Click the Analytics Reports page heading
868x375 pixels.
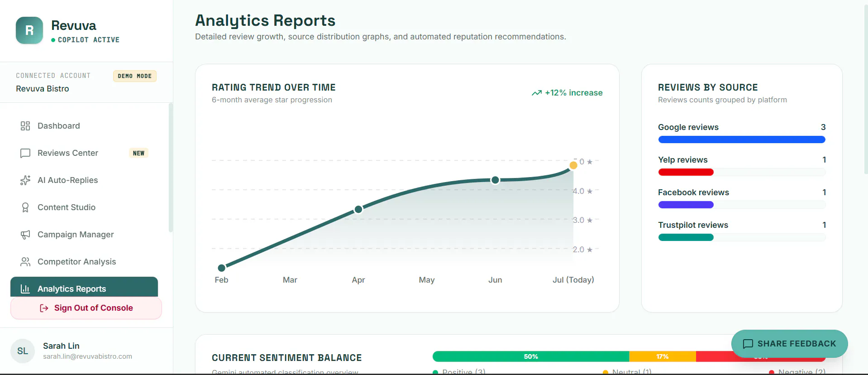pyautogui.click(x=265, y=20)
